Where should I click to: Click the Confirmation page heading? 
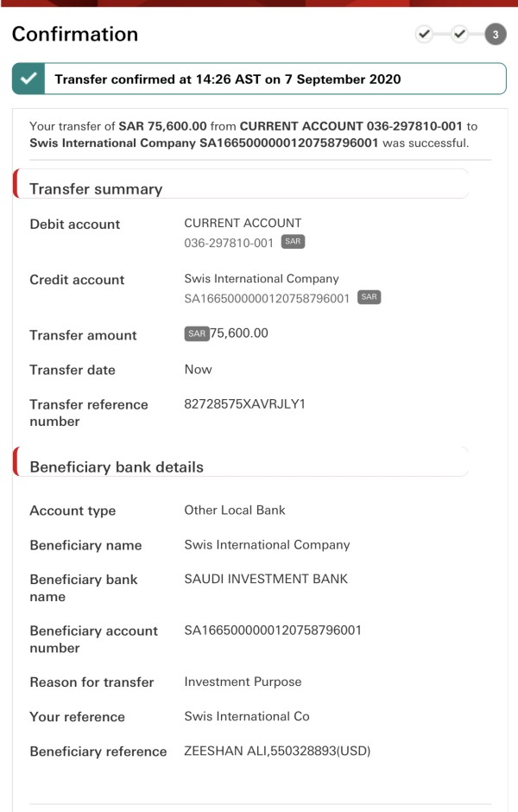click(x=75, y=35)
